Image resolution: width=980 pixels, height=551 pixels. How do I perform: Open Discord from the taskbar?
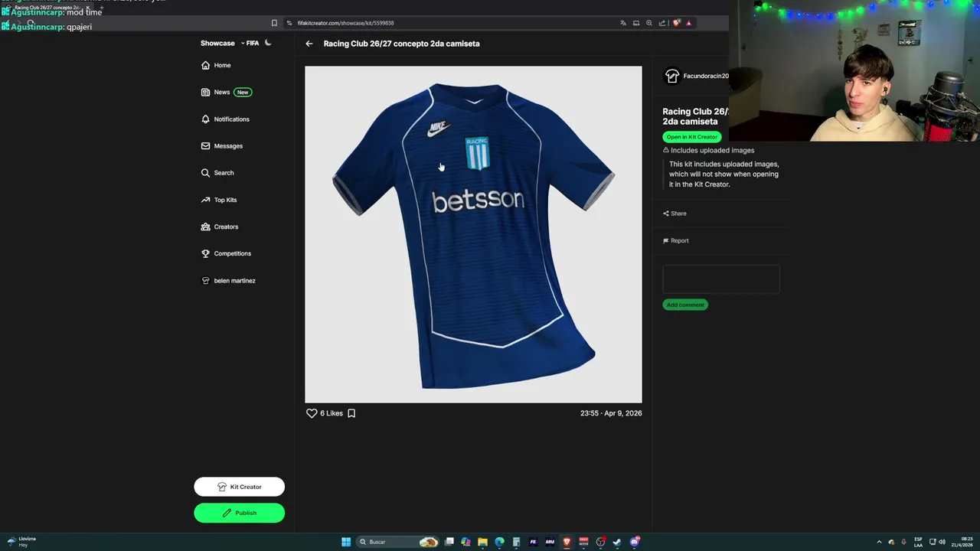(634, 542)
